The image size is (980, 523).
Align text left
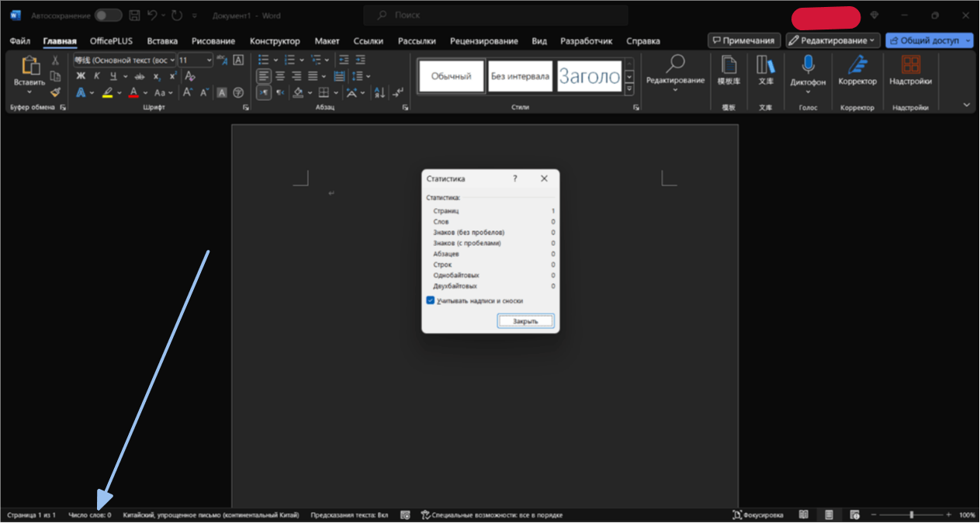264,76
